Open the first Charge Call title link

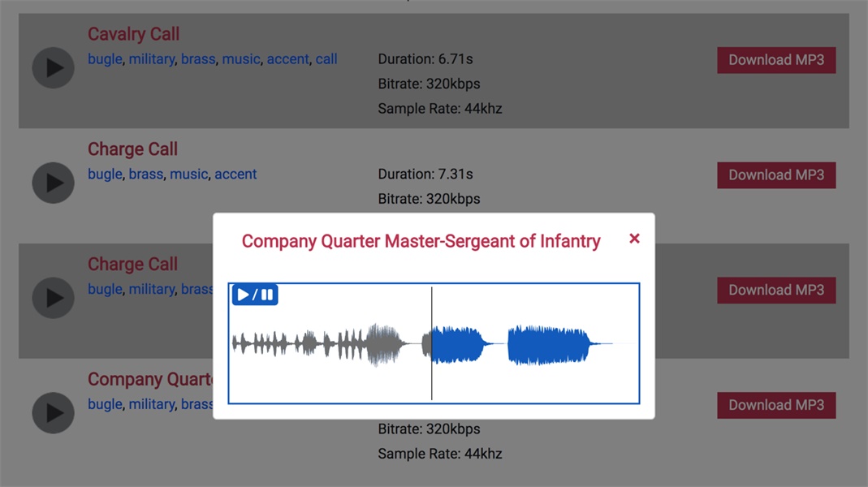coord(132,149)
